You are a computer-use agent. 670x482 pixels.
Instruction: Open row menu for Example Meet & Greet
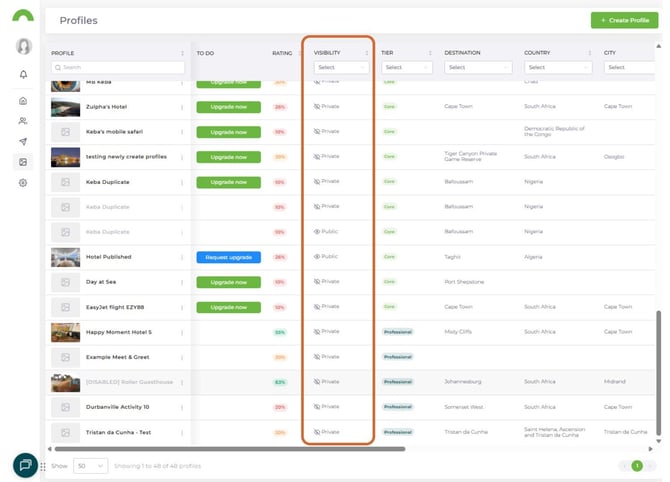coord(182,357)
